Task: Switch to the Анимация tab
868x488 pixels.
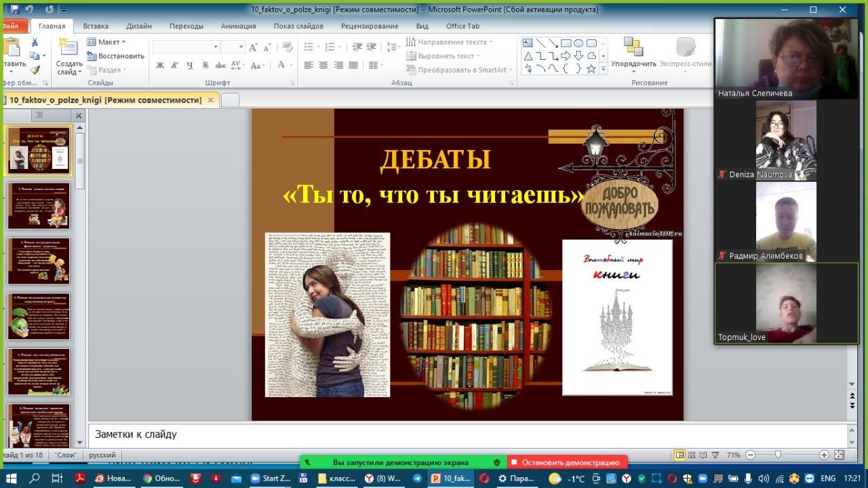Action: click(x=238, y=26)
